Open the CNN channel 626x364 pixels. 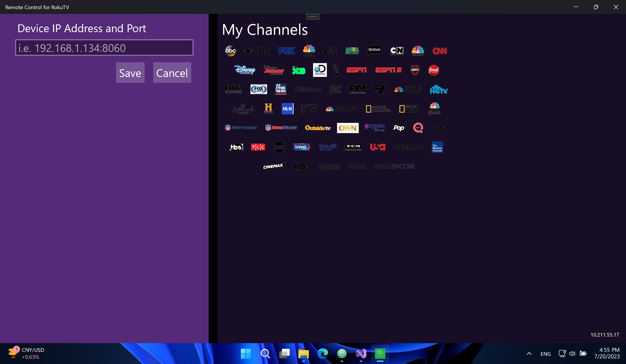(x=440, y=51)
